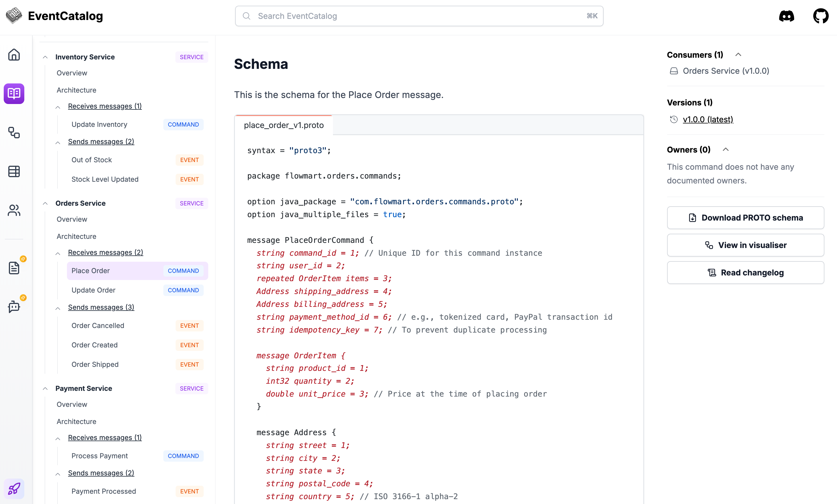Open the table explorer icon in sidebar
The width and height of the screenshot is (837, 504).
[14, 171]
